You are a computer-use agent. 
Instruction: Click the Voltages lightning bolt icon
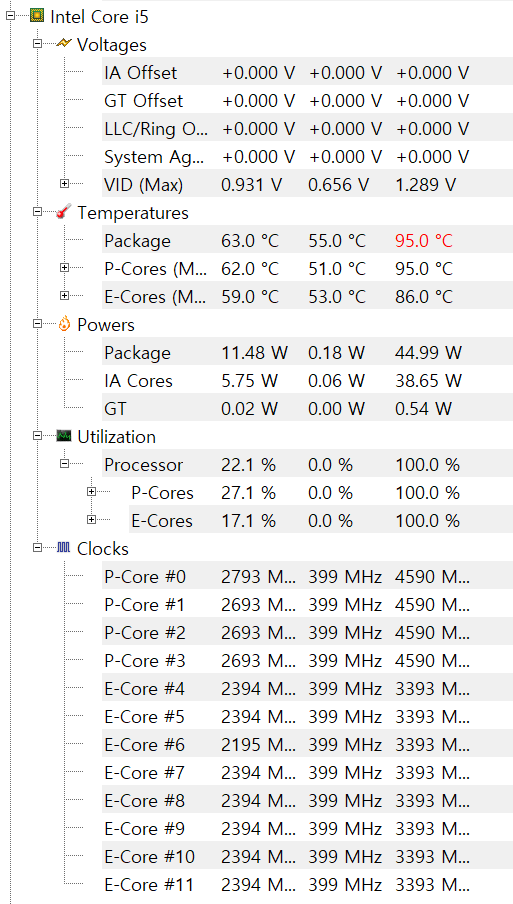coord(64,44)
